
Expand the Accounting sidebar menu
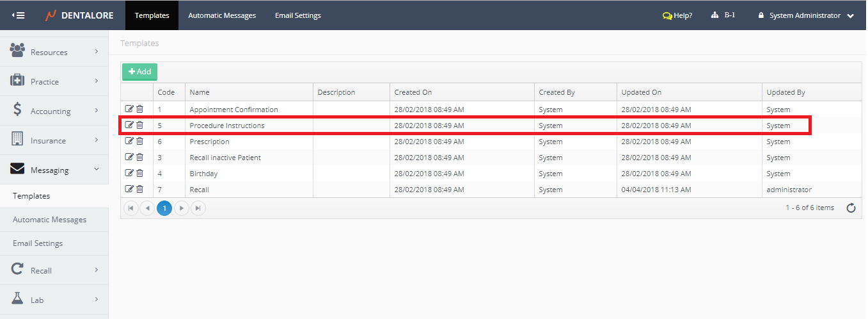(54, 111)
